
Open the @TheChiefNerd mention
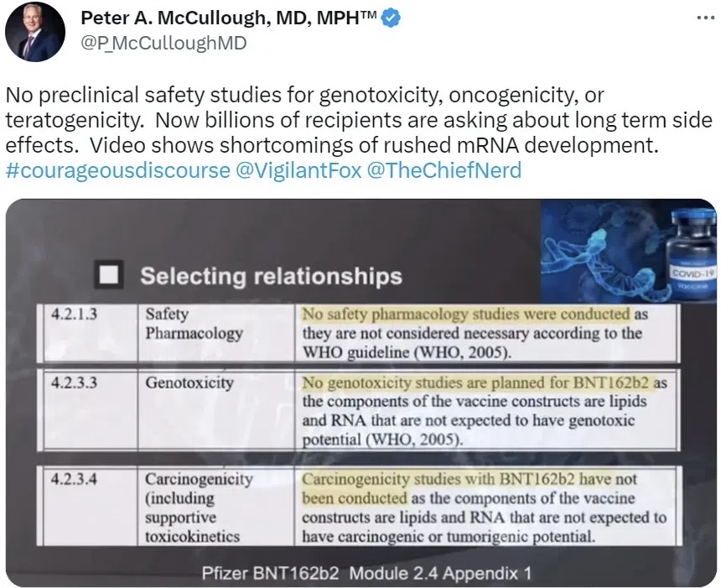click(x=444, y=170)
